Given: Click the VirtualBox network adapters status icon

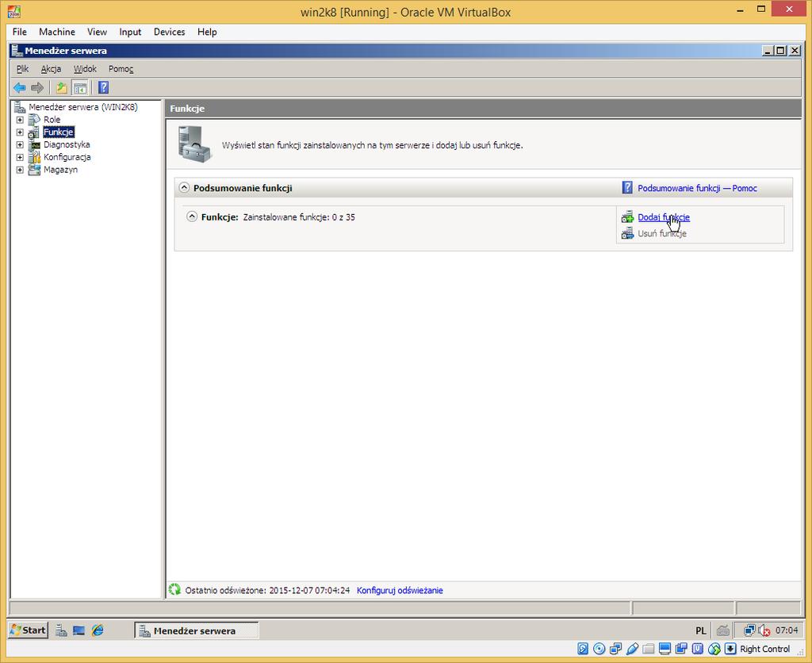Looking at the screenshot, I should tap(615, 649).
